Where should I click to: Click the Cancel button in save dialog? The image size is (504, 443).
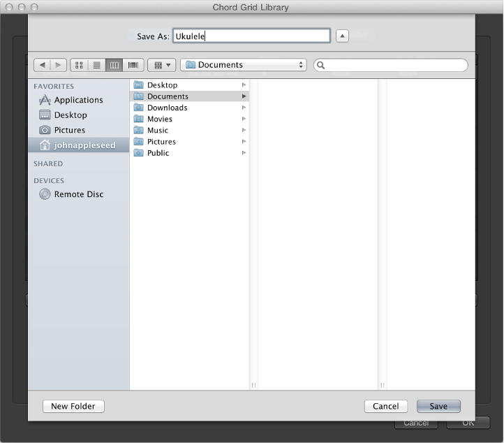tap(386, 407)
